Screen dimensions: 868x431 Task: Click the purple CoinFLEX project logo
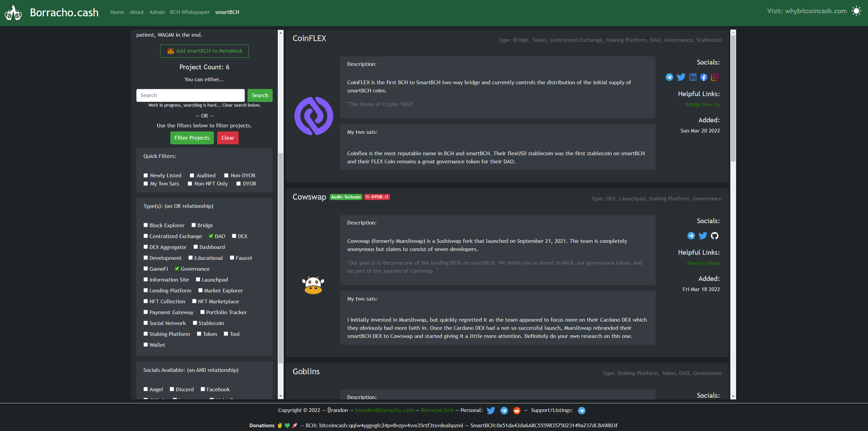click(x=313, y=116)
